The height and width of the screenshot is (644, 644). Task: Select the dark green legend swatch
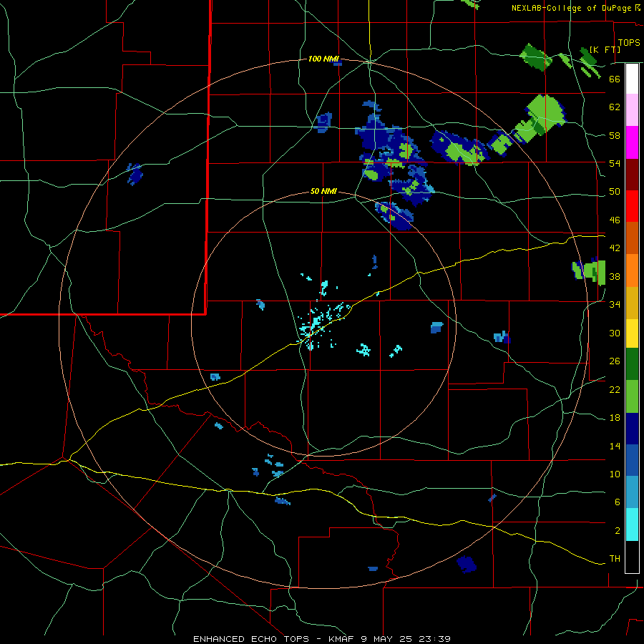[632, 364]
